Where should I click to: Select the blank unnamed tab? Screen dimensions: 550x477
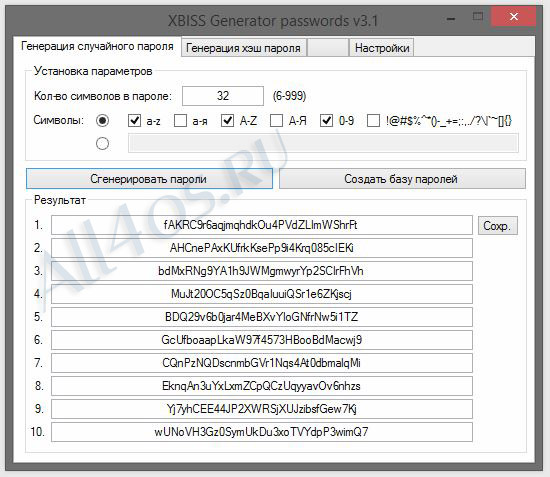328,48
